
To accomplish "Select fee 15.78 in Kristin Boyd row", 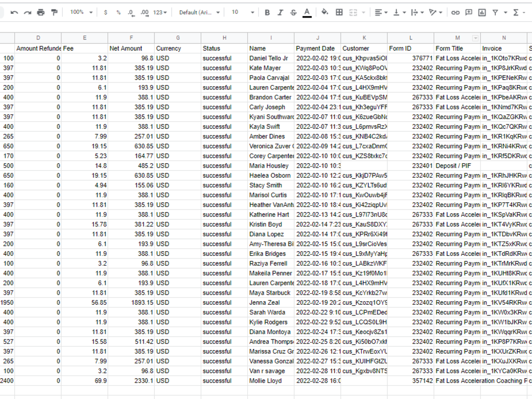I will (x=85, y=225).
